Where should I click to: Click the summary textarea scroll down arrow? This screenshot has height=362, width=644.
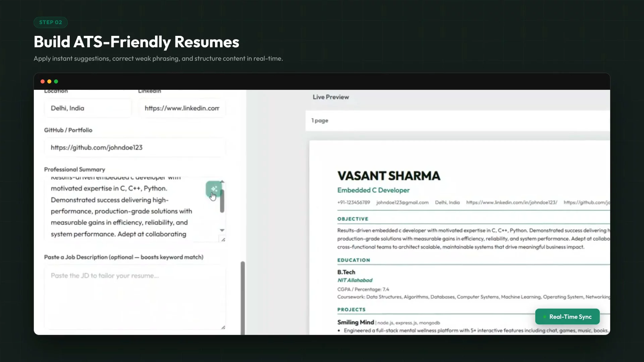coord(222,230)
